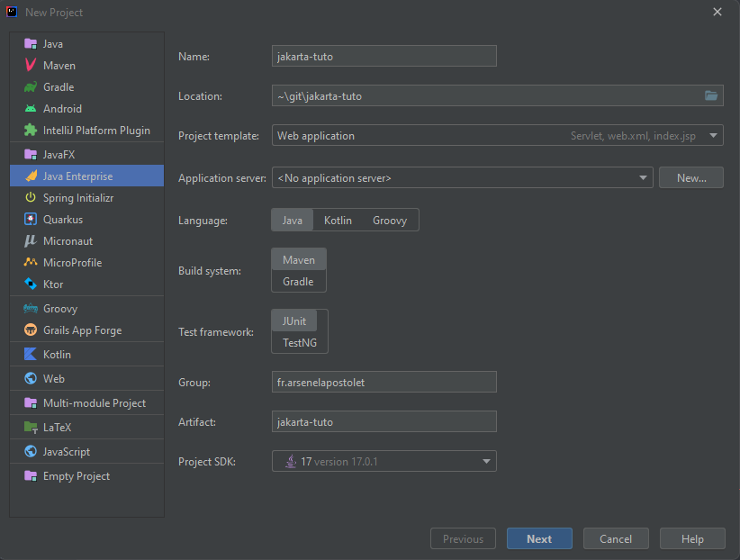Click the Android robot icon
Viewport: 740px width, 560px height.
[31, 109]
